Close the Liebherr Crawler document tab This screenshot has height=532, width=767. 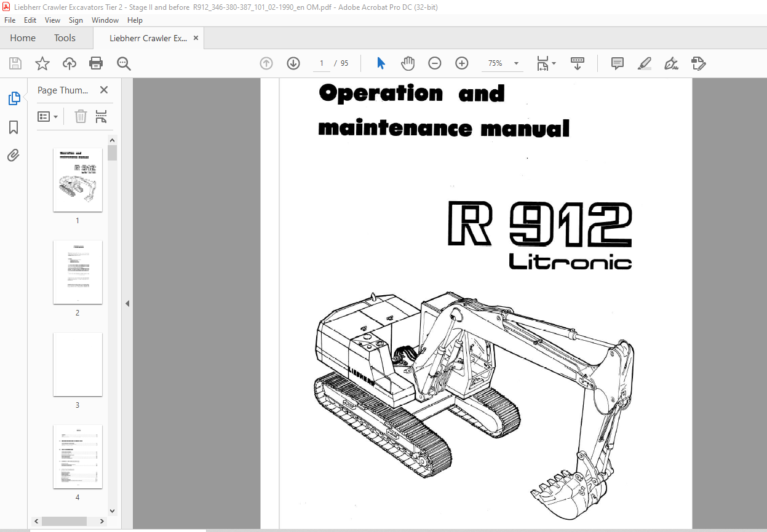coord(196,38)
